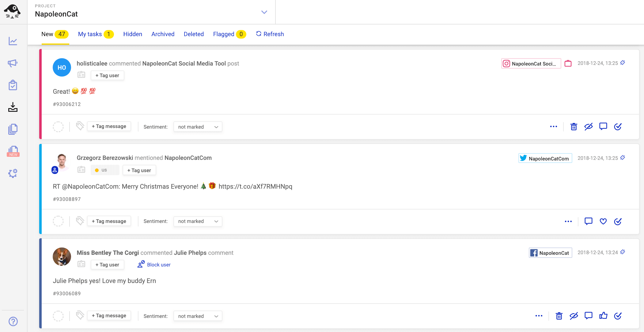Open user card icon for Grzegorz Berezowski
The width and height of the screenshot is (644, 332).
tap(81, 170)
